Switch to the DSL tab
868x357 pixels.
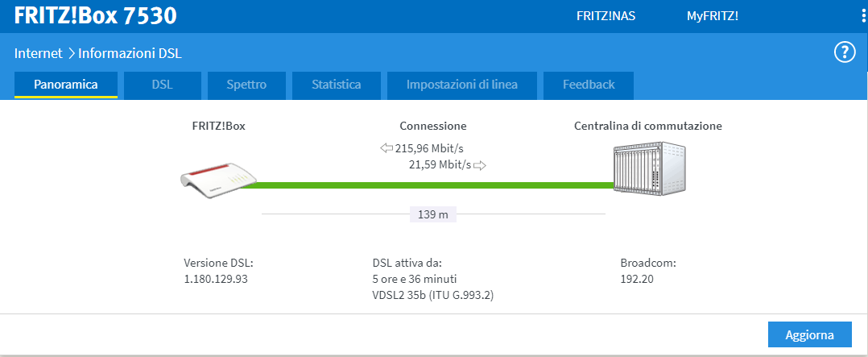point(162,85)
